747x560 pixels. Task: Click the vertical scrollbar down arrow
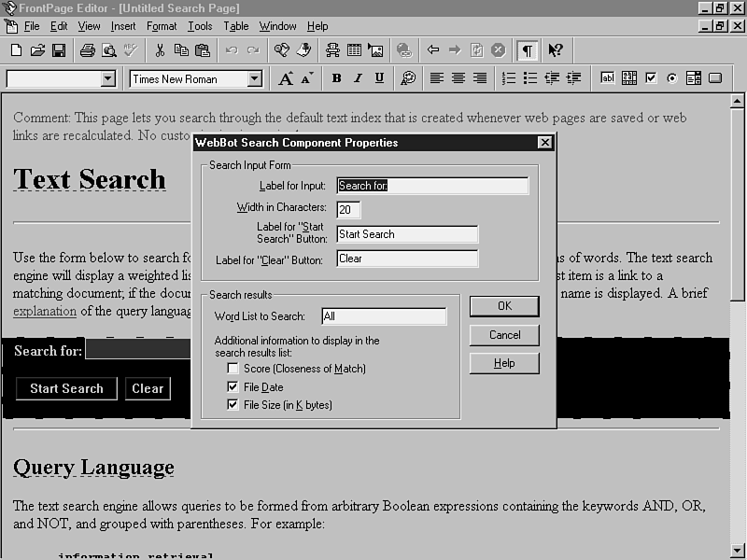[x=738, y=550]
